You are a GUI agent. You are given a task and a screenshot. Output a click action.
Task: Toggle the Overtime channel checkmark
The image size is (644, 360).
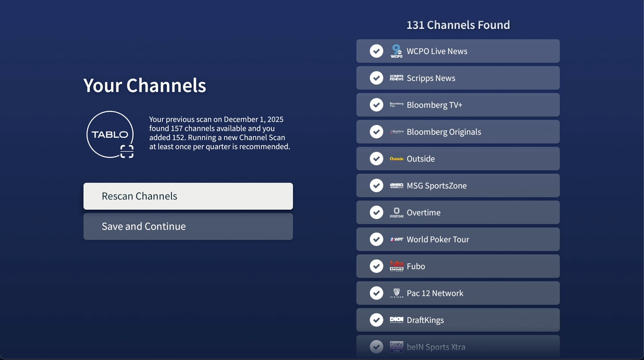[376, 212]
